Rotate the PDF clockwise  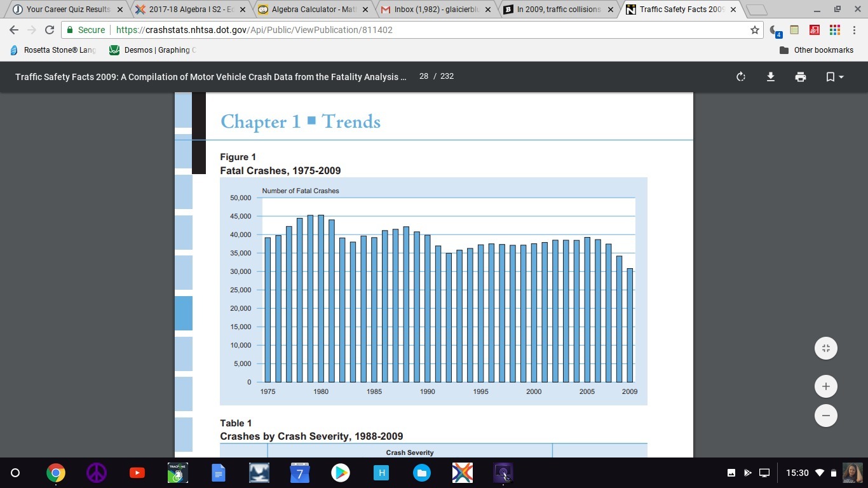[741, 77]
